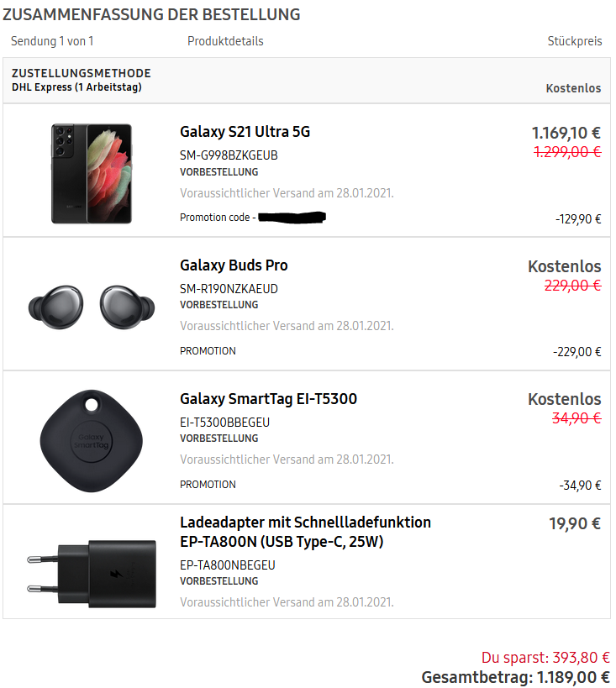This screenshot has height=688, width=616.
Task: Open the black charging adapter image
Action: 92,574
